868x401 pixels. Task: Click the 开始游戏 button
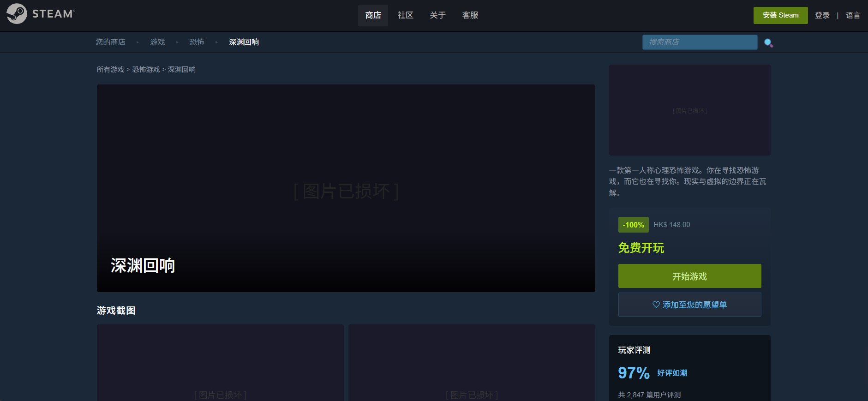point(689,276)
